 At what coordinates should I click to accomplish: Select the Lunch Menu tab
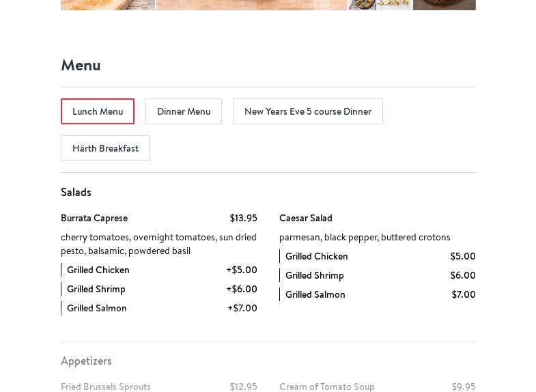pyautogui.click(x=98, y=111)
